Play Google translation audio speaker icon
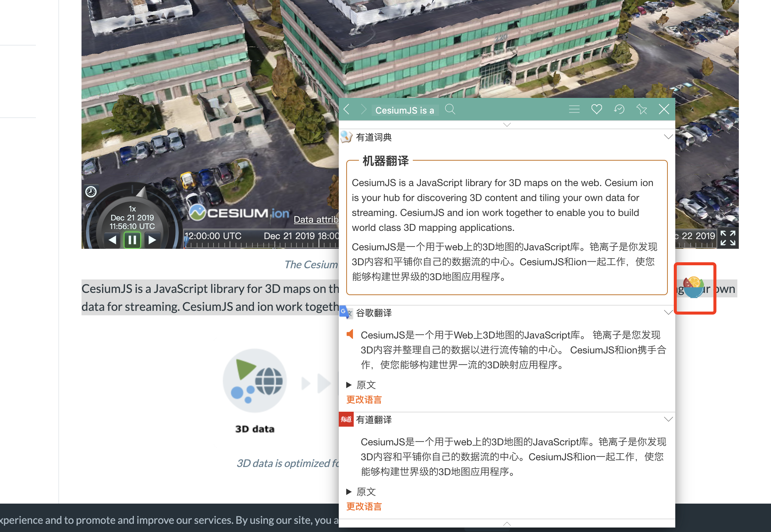 [350, 334]
